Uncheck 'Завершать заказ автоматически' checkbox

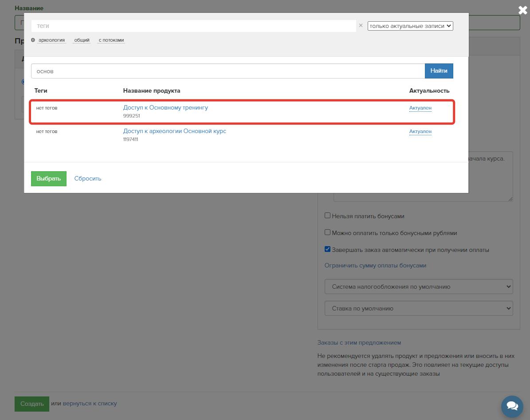point(328,249)
